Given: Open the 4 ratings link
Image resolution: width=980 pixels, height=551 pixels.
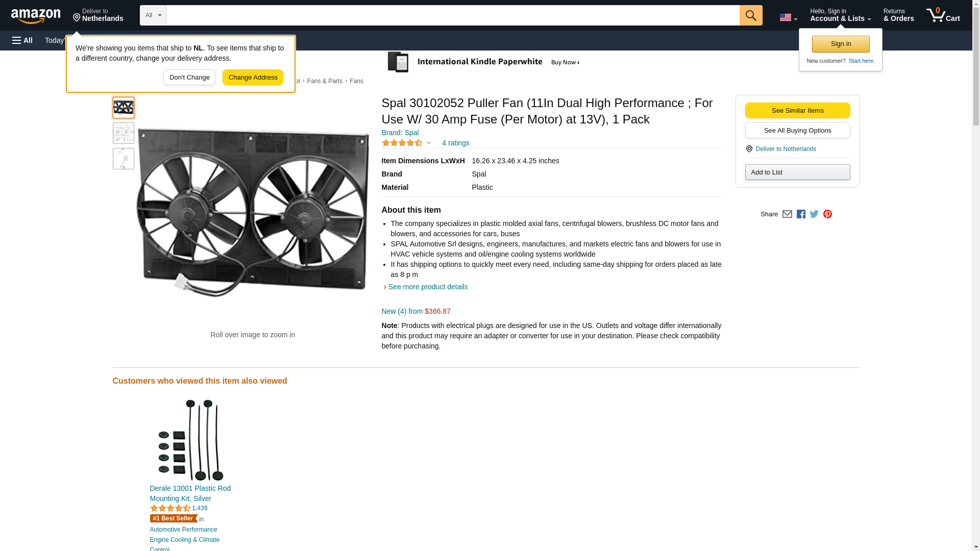Looking at the screenshot, I should tap(455, 143).
